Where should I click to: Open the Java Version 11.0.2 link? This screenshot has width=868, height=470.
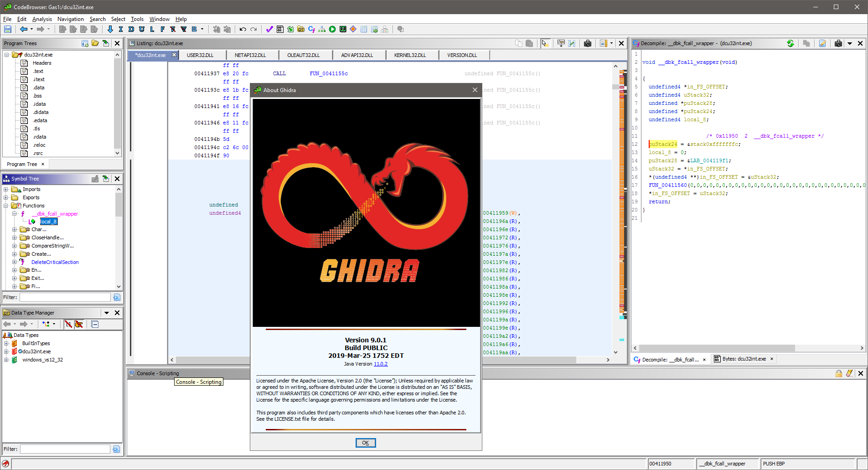click(381, 364)
